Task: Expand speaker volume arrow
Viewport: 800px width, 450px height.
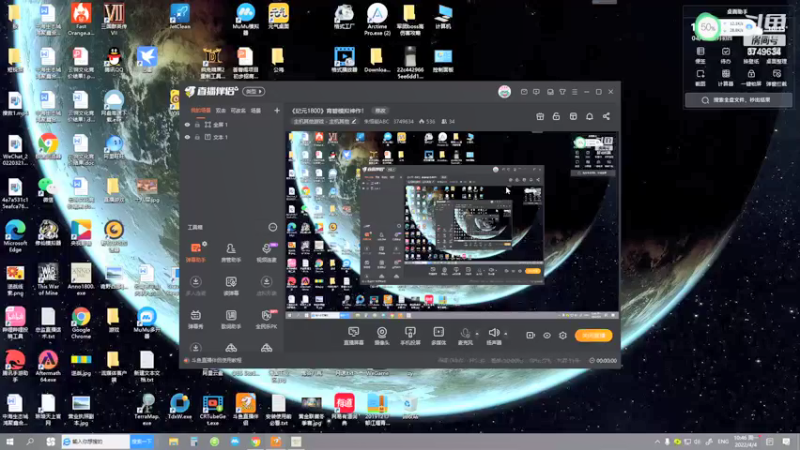Action: coord(506,334)
